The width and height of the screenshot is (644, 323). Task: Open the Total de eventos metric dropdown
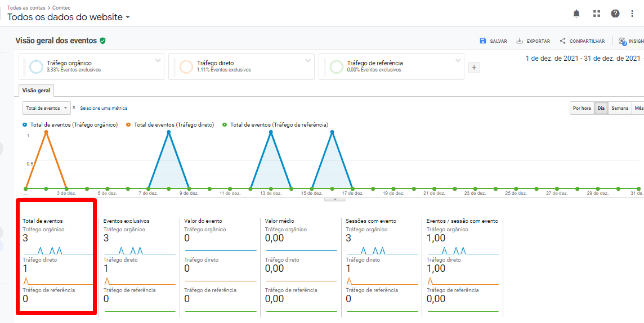(46, 108)
